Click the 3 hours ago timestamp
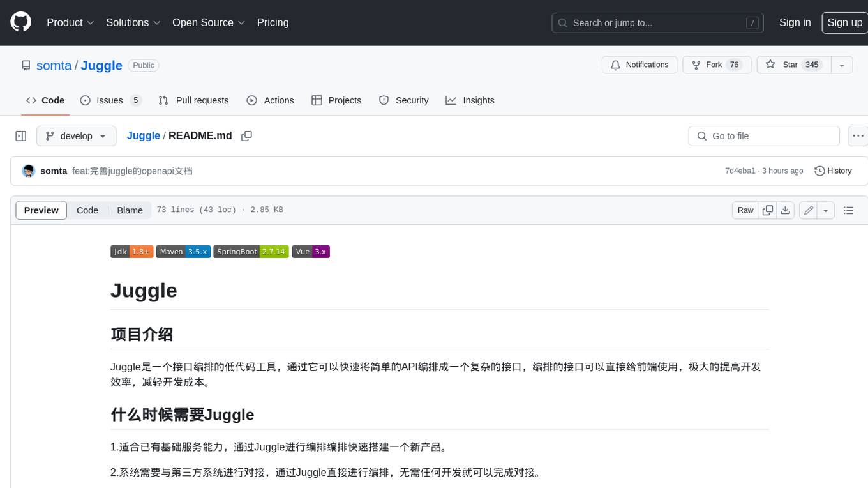 (x=782, y=171)
